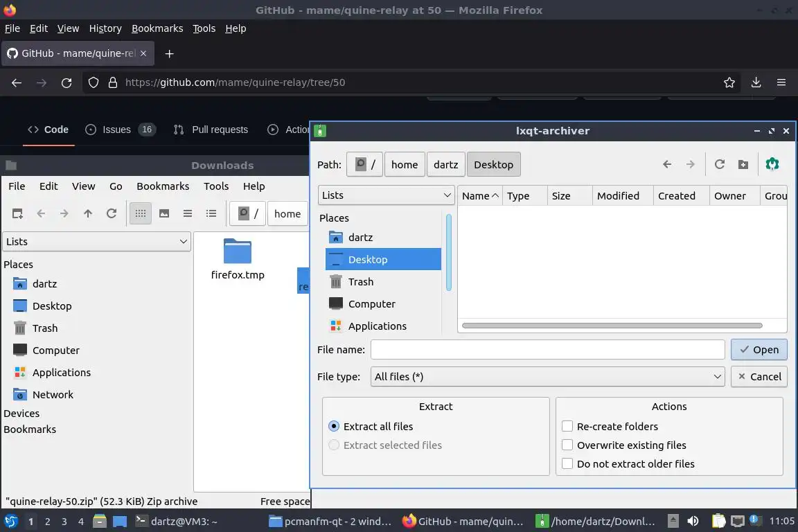Switch Downloads window to icon view
The width and height of the screenshot is (798, 532).
click(141, 214)
